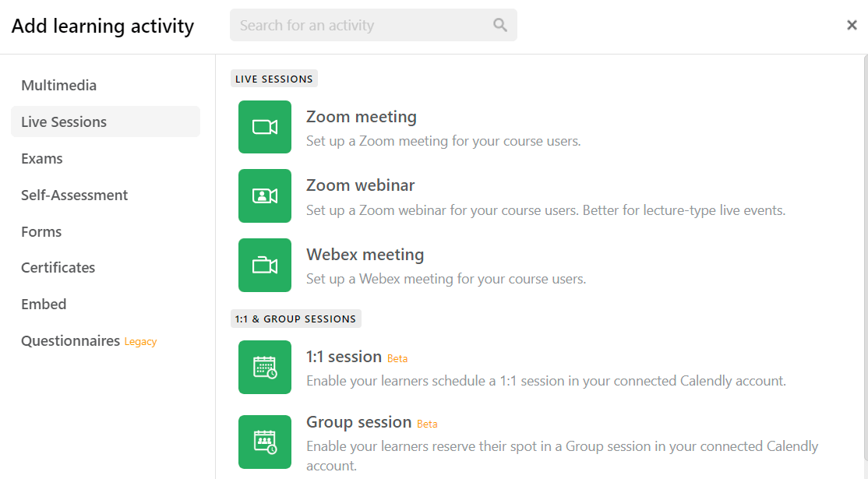Click the 1:1 session calendar icon
The image size is (868, 479).
(x=265, y=368)
